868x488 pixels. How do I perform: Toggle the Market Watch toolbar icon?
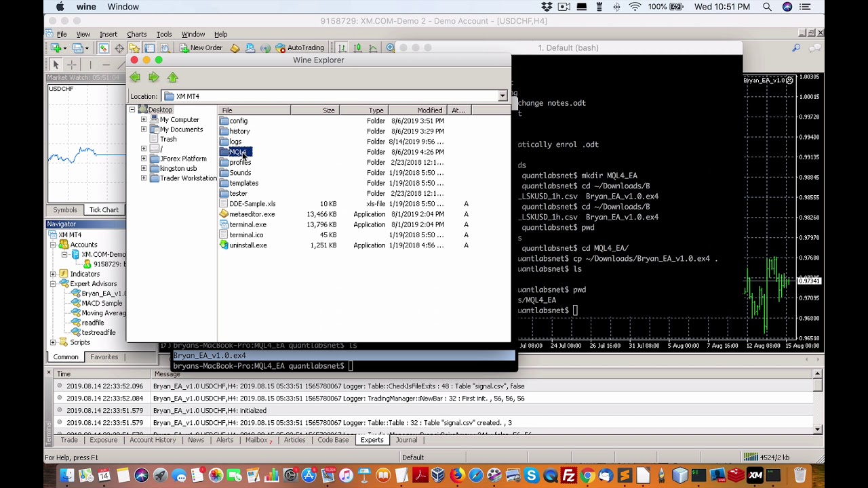[103, 48]
